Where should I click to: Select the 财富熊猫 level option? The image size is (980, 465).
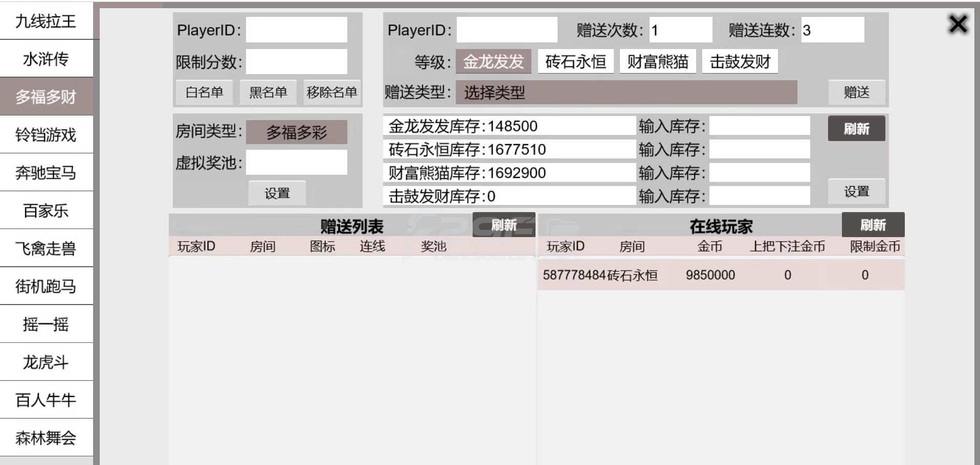coord(658,62)
